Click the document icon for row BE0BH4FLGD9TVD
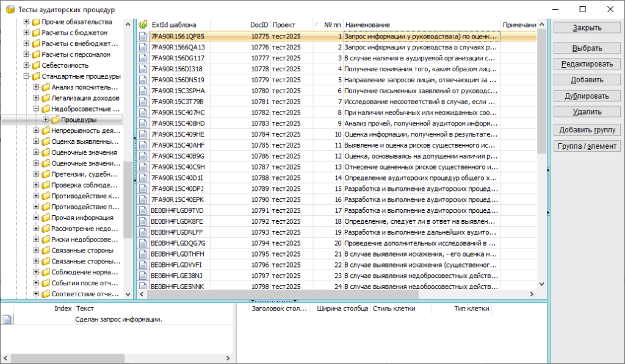The image size is (625, 364). pyautogui.click(x=143, y=210)
